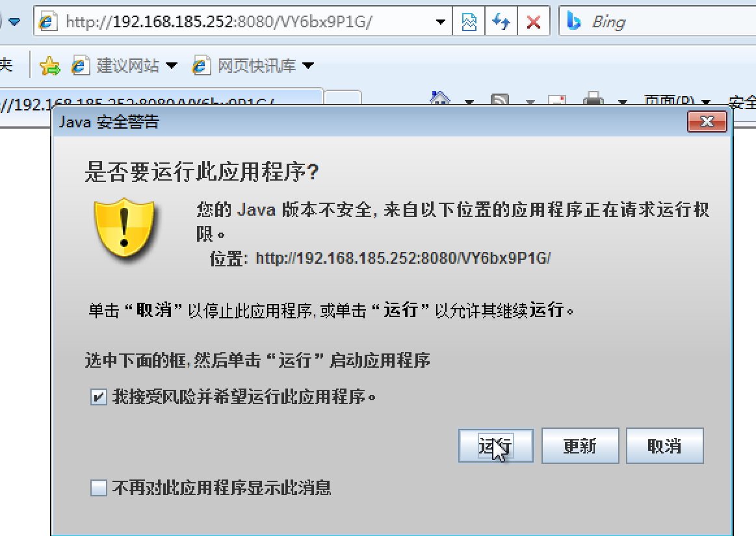Select the browser tab showing 192.168 address
This screenshot has width=756, height=536.
161,98
